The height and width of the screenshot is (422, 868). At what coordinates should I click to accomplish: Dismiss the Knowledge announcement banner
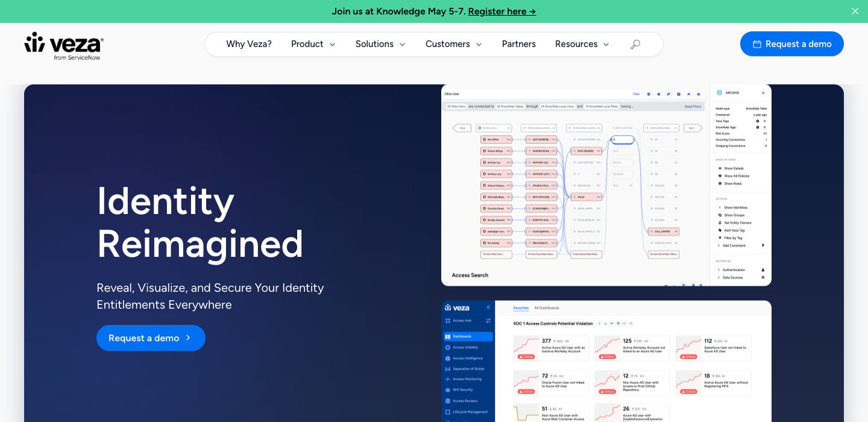click(x=855, y=11)
